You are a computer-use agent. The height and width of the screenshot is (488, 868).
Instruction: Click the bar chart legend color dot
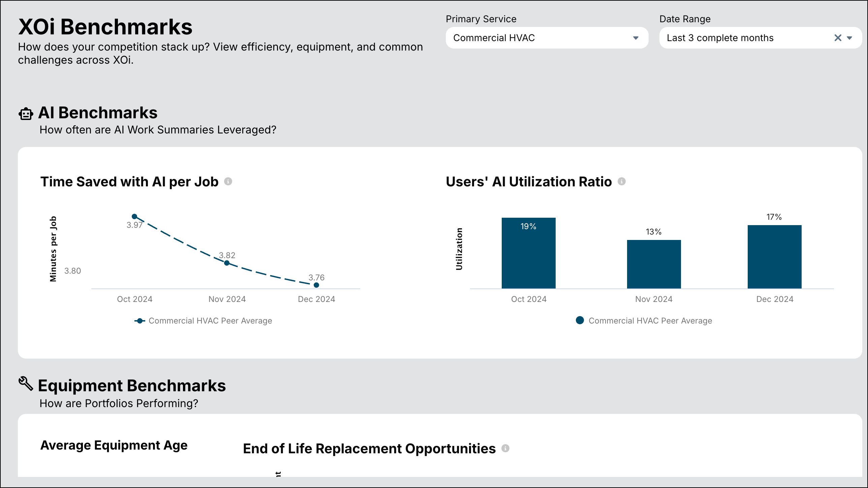pyautogui.click(x=580, y=320)
